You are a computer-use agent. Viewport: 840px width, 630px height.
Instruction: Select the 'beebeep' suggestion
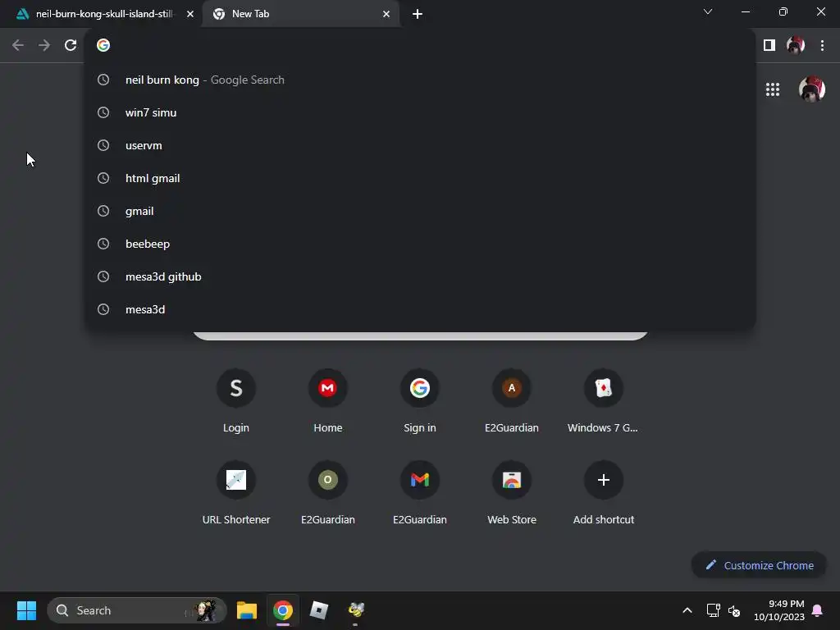click(420, 244)
